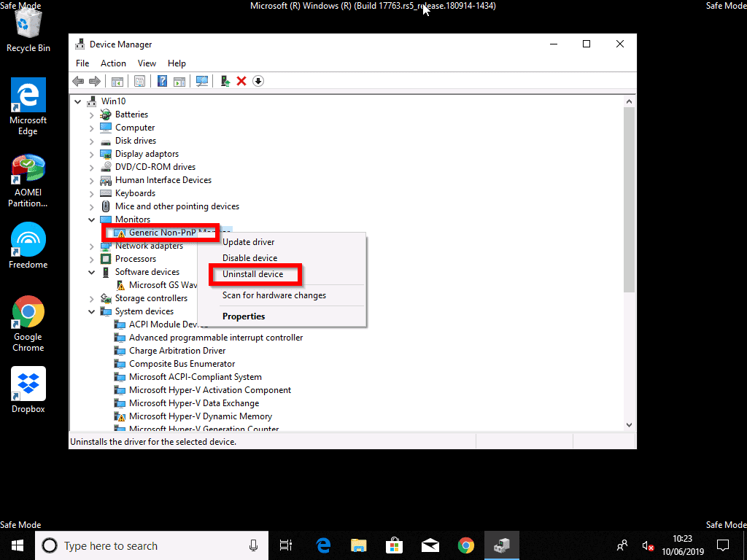Click the 'Type here to search' box

152,545
